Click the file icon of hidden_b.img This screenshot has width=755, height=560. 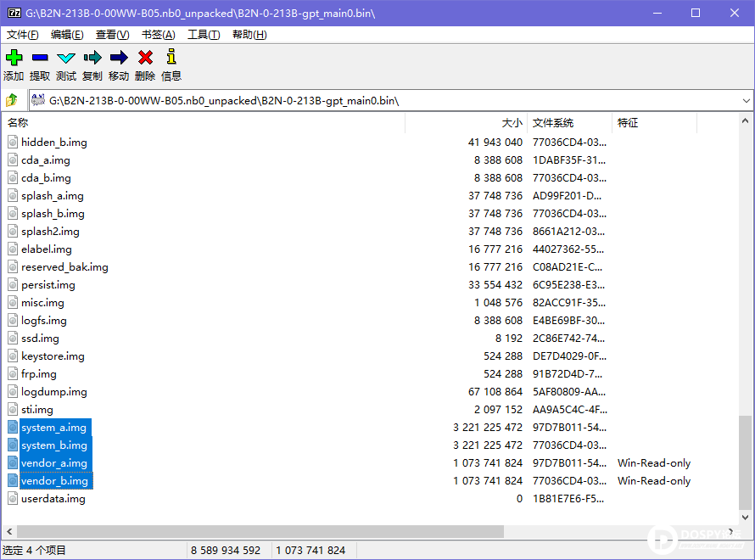[13, 142]
